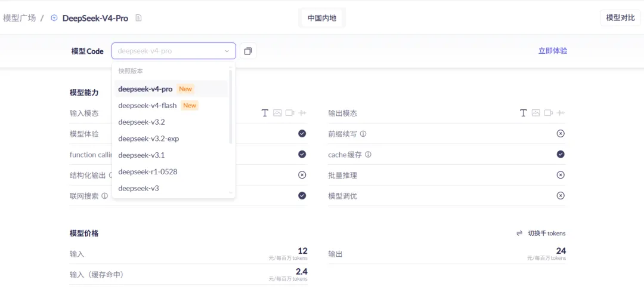Viewport: 644px width, 298px height.
Task: Click the check mark for 模型体验
Action: pos(302,133)
